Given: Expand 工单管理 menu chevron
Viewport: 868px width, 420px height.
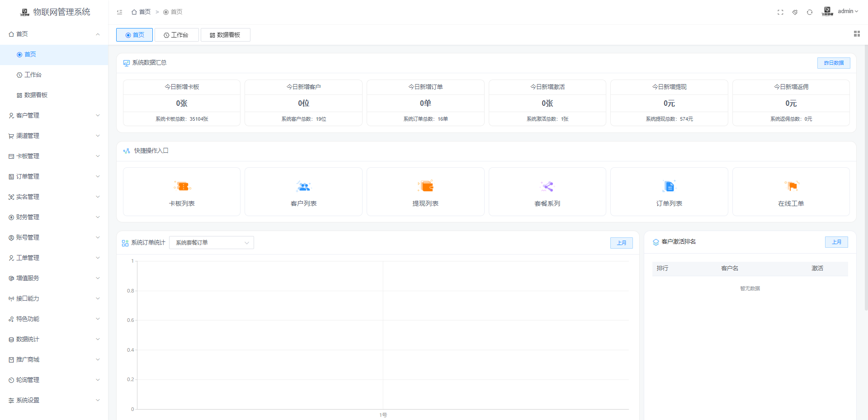Looking at the screenshot, I should (98, 258).
